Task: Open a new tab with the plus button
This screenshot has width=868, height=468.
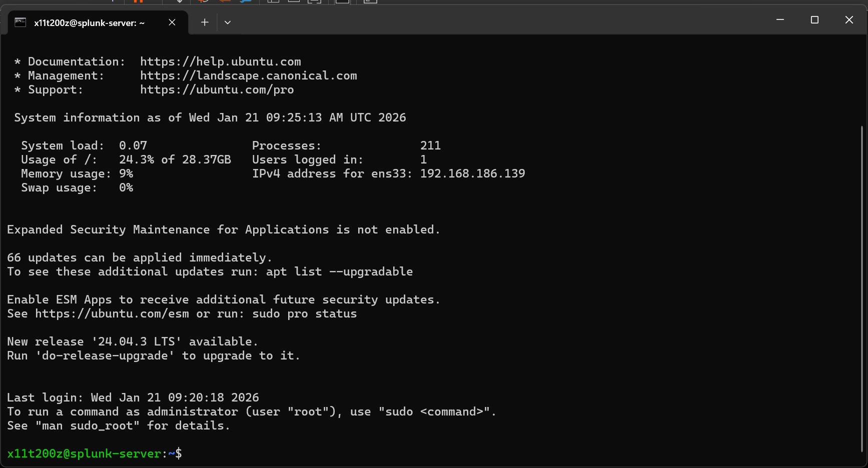Action: pos(205,22)
